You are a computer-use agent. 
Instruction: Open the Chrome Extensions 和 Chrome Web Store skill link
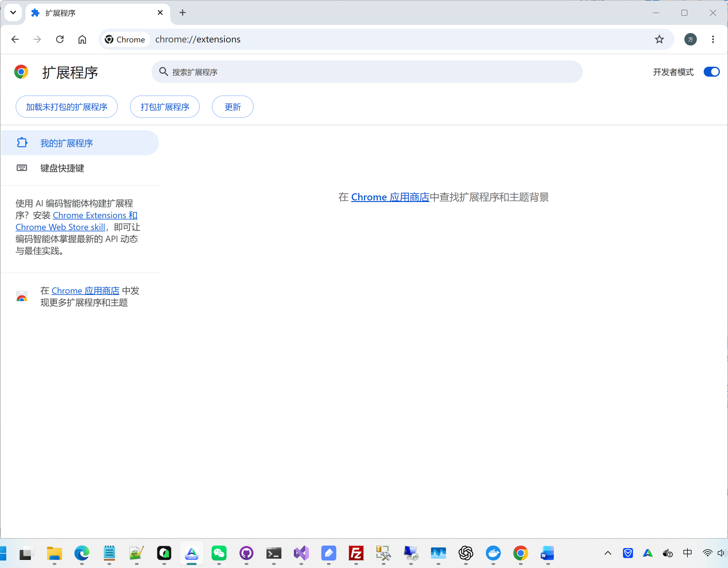tap(77, 221)
